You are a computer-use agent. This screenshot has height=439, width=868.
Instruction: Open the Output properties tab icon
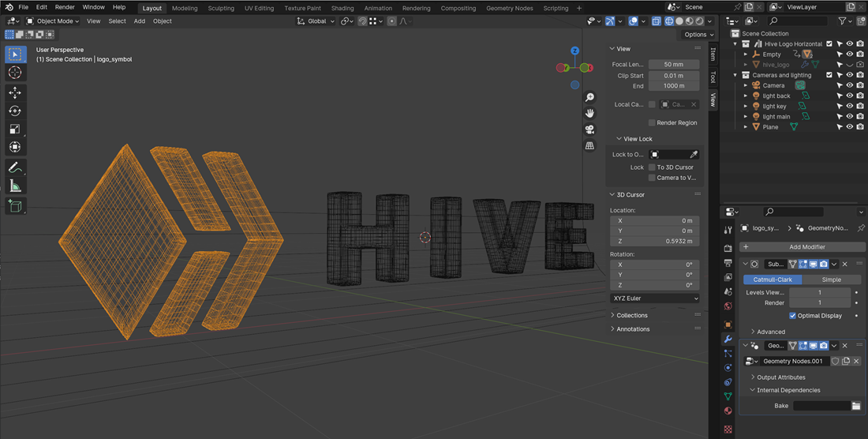coord(728,263)
